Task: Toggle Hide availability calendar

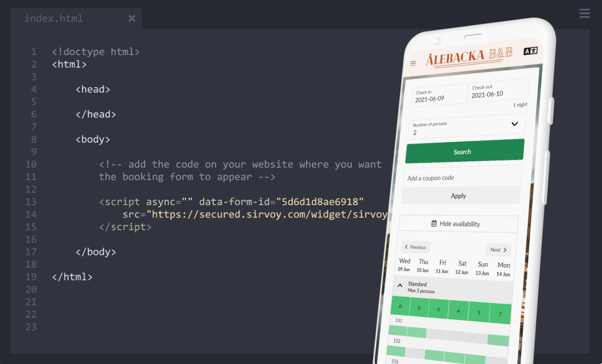Action: [458, 224]
